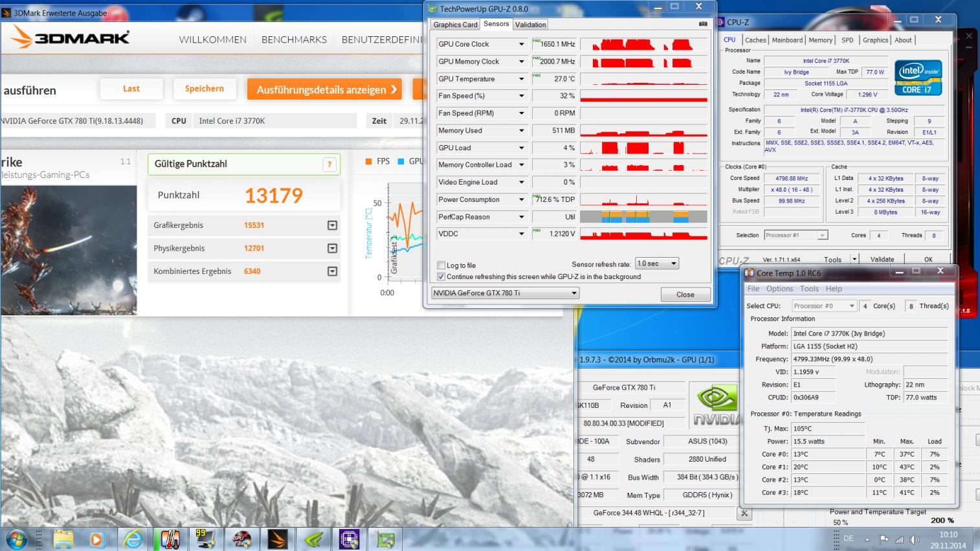
Task: Click the help question mark next to Gültige Punktzahl
Action: [x=329, y=164]
